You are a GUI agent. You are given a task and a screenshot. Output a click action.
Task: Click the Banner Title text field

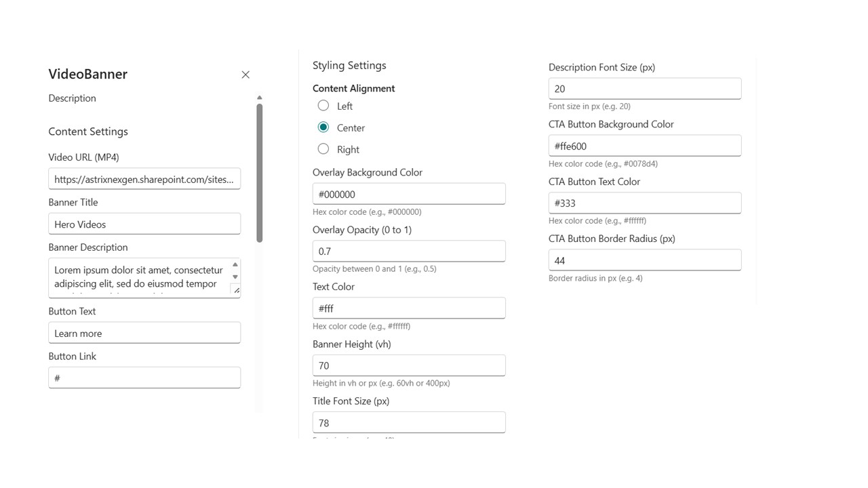(x=144, y=224)
